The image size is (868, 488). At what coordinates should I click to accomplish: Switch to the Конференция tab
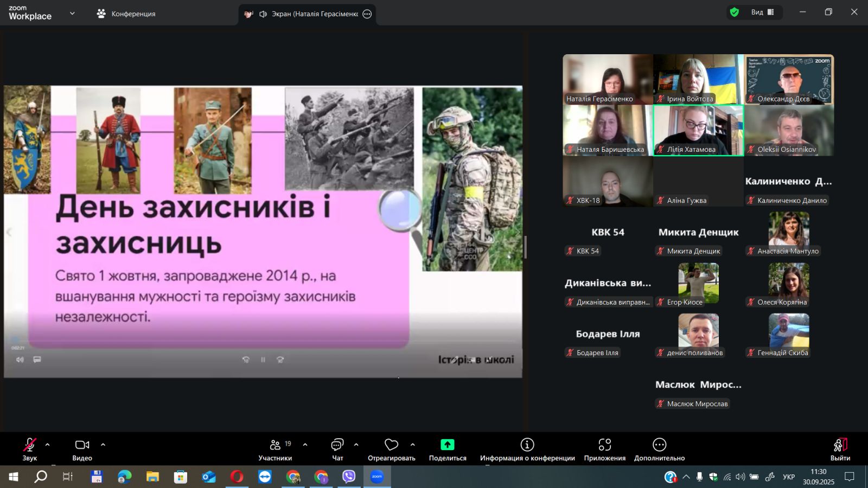coord(126,14)
